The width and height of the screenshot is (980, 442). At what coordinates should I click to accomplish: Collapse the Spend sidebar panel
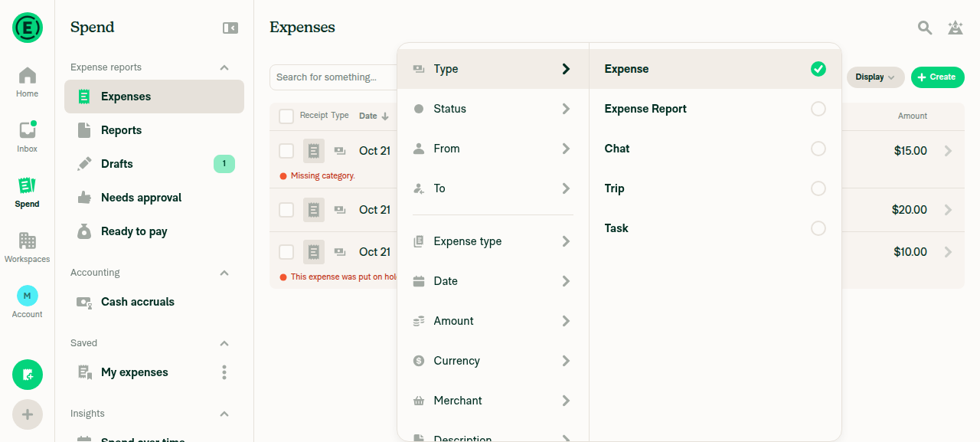[230, 28]
